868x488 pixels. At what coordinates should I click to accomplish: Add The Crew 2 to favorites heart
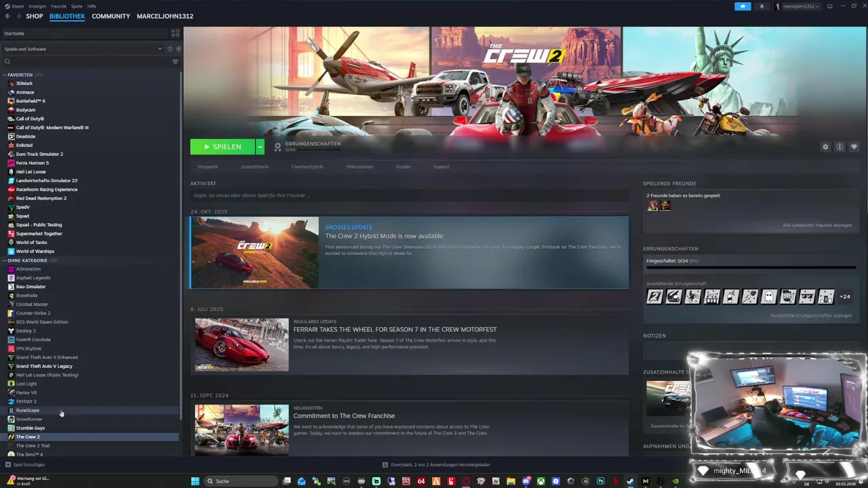tap(854, 146)
